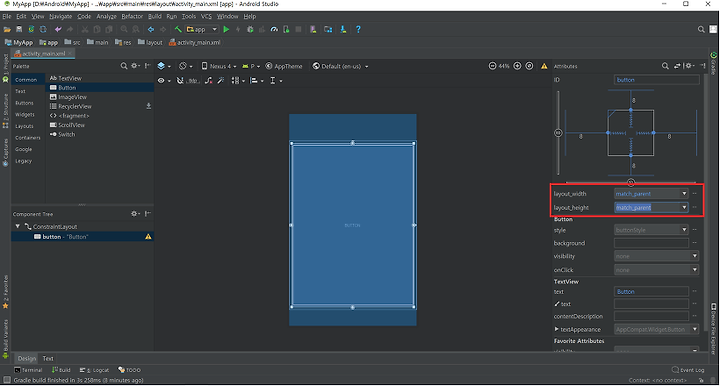Search the Palette with its magnifier icon
This screenshot has width=720, height=386.
click(124, 66)
